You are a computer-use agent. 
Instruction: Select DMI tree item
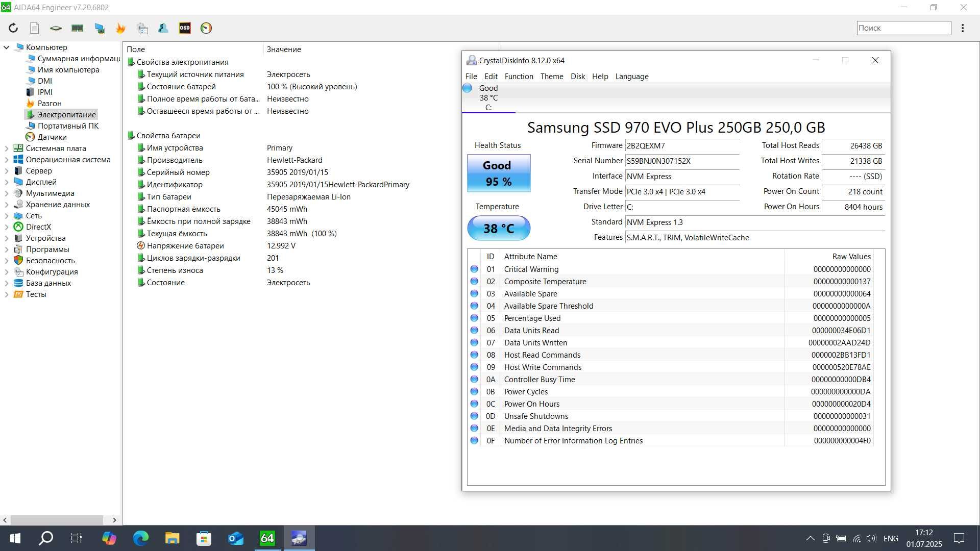(x=44, y=81)
